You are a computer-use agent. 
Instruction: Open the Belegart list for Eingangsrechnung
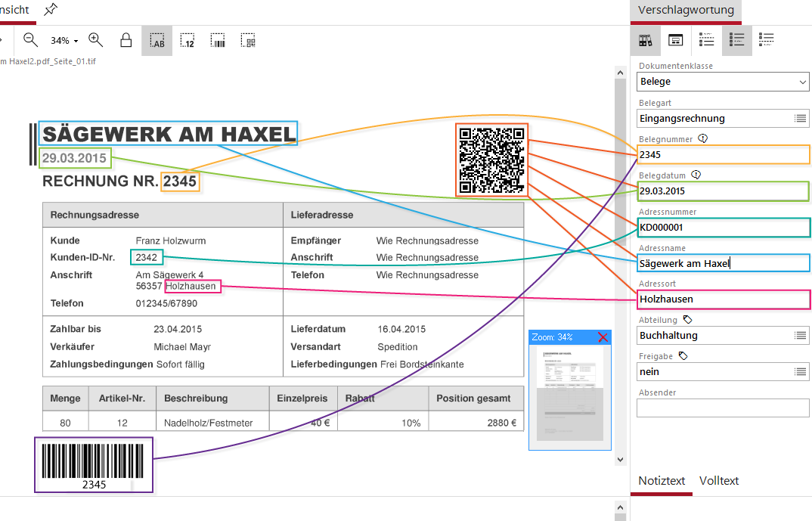(801, 118)
